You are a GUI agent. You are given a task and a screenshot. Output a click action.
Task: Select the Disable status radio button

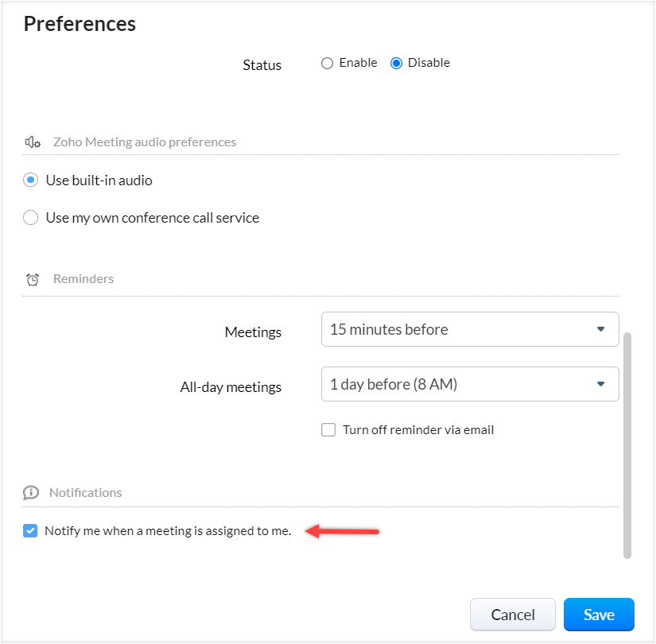point(397,64)
